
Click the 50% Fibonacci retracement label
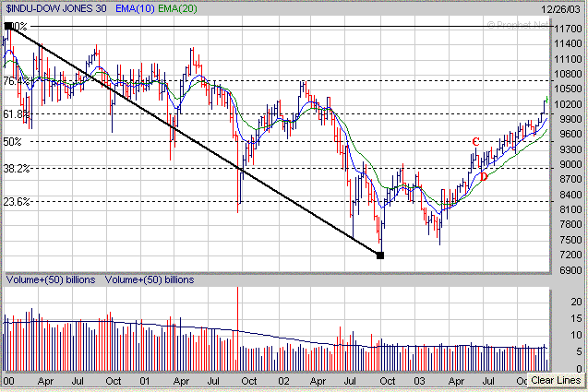(x=12, y=142)
